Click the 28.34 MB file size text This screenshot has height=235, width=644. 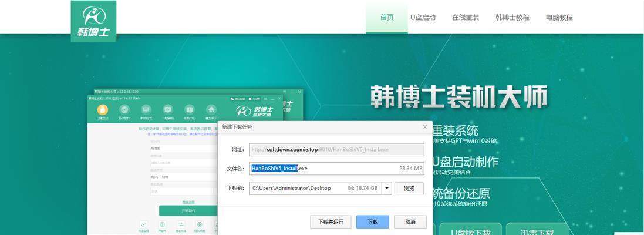(x=411, y=169)
